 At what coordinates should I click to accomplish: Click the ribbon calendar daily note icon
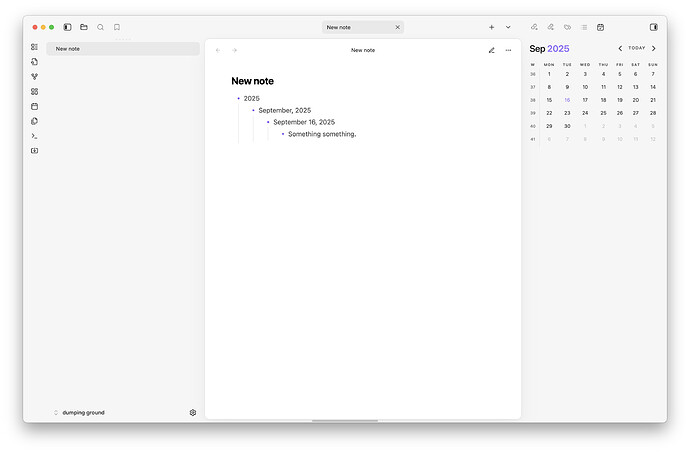pyautogui.click(x=34, y=107)
